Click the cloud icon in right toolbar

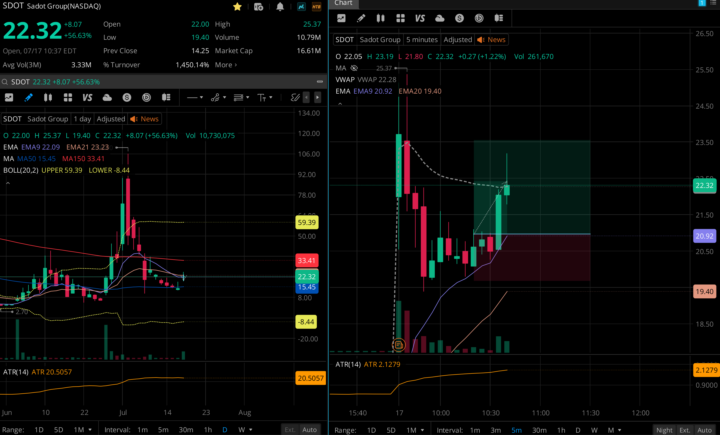click(x=439, y=18)
